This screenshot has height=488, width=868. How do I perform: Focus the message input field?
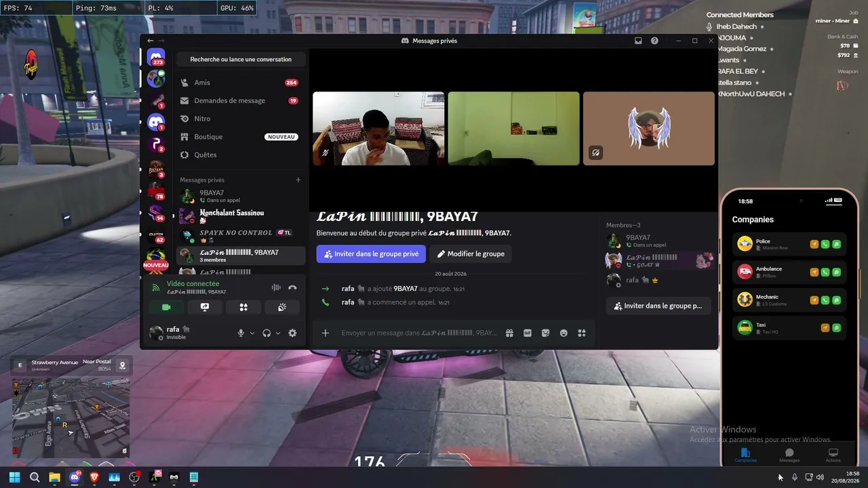[x=419, y=333]
